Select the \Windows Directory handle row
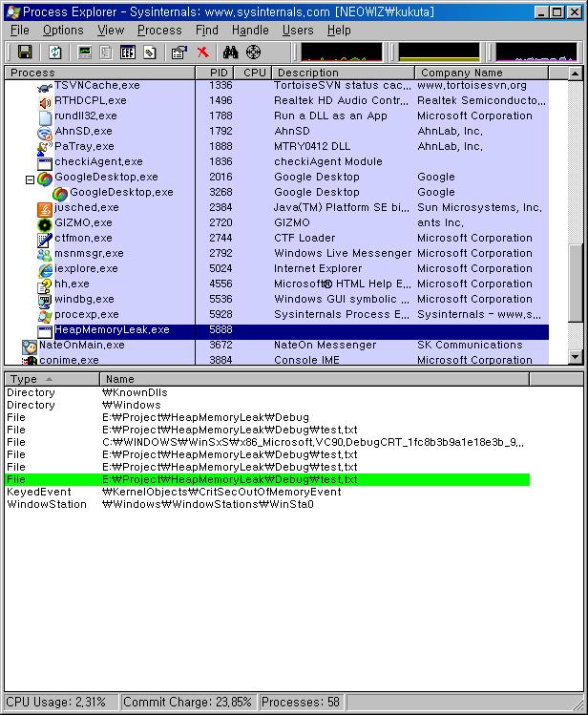The width and height of the screenshot is (588, 715). coord(267,405)
